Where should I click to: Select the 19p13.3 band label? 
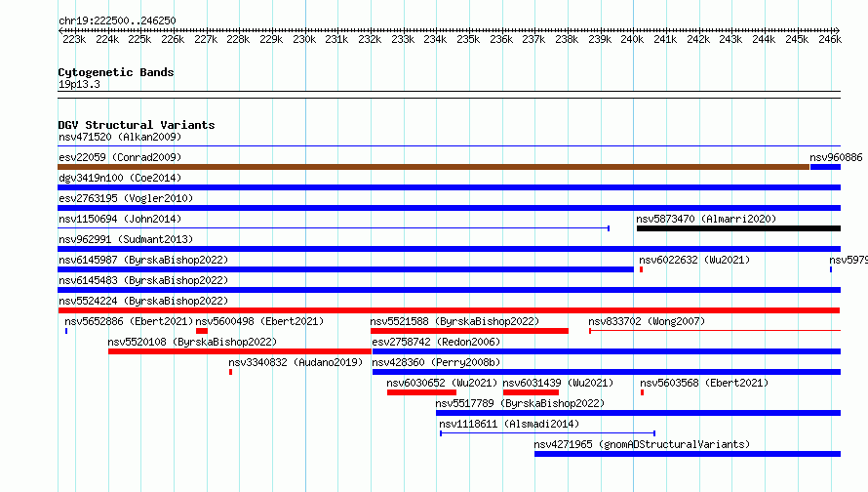tap(79, 84)
